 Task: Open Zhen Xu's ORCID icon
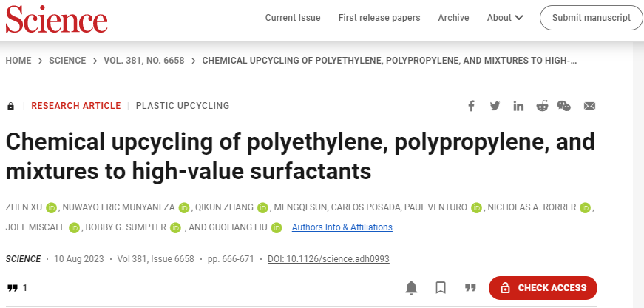click(x=52, y=207)
